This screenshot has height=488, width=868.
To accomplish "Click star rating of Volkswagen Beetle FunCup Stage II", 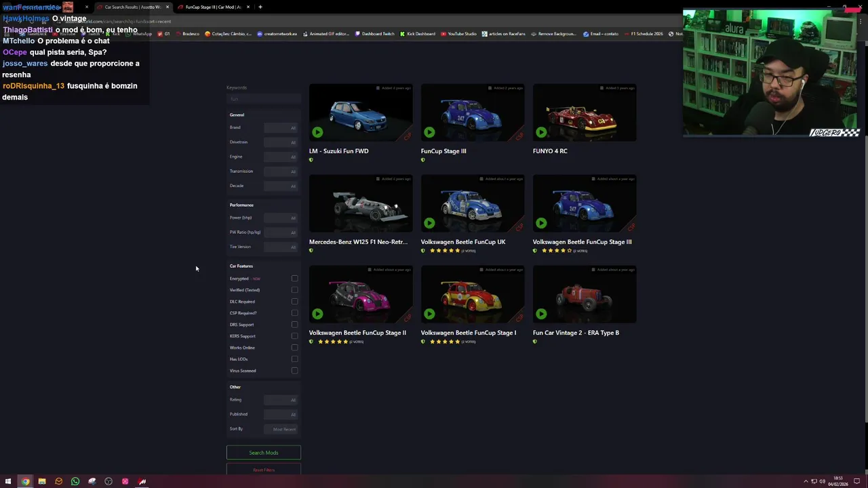I will tap(332, 342).
